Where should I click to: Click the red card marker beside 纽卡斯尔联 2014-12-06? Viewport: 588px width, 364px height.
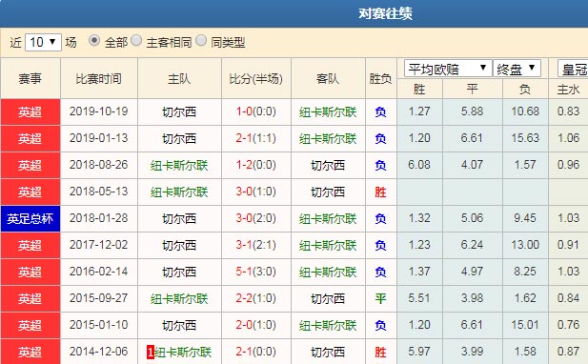(151, 352)
